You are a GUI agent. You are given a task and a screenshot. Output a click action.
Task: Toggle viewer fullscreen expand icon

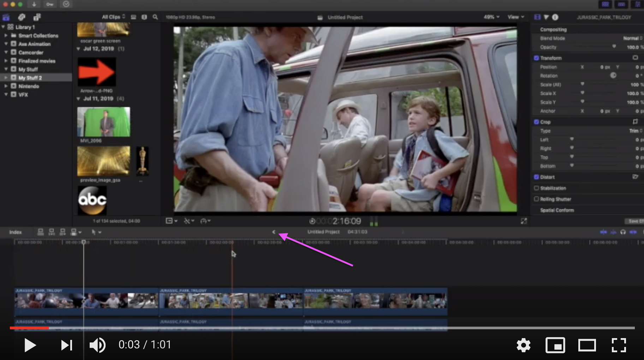tap(524, 221)
